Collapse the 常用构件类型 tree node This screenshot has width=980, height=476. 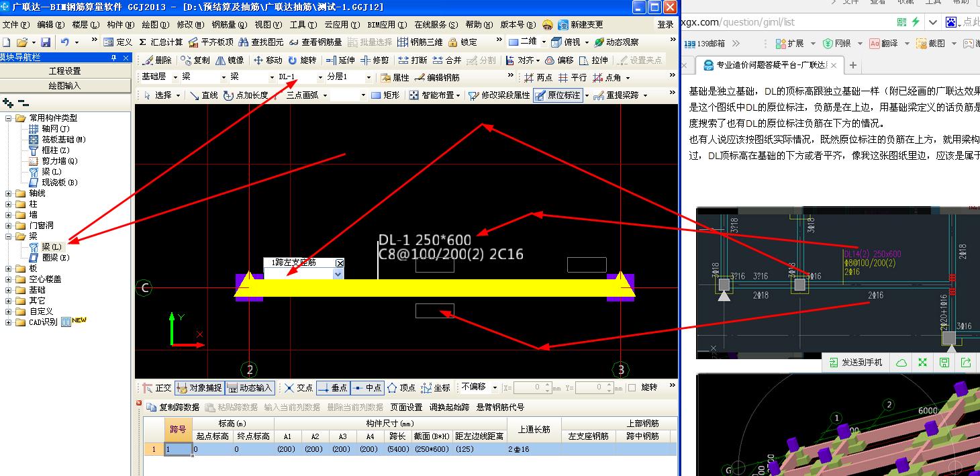tap(9, 118)
